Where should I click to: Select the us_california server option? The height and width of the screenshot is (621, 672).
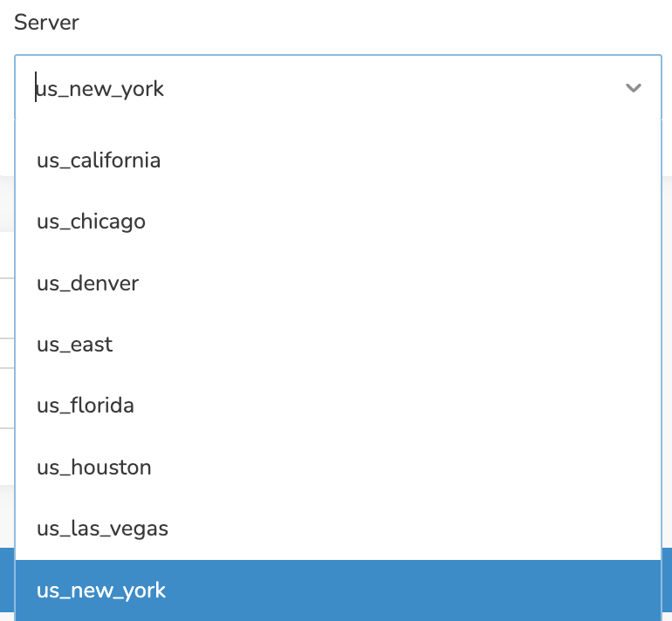point(338,160)
